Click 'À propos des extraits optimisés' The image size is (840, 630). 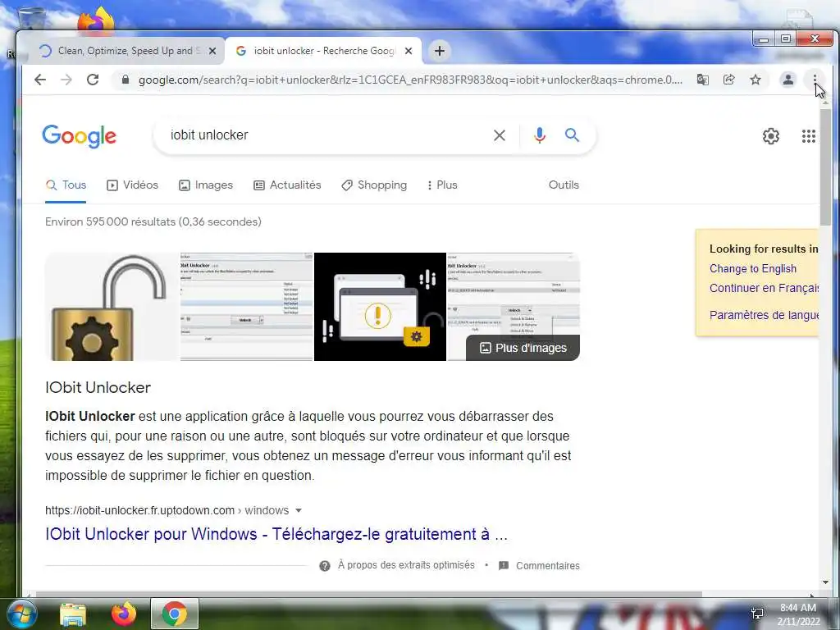click(x=406, y=565)
